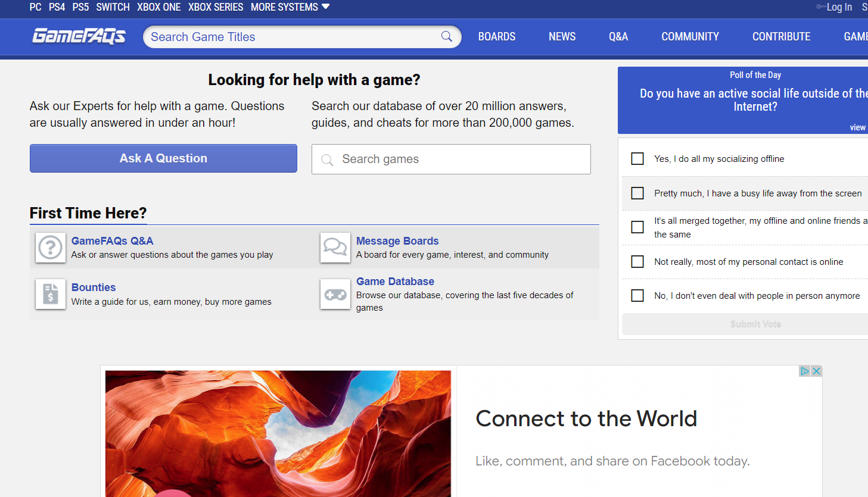The image size is (868, 497).
Task: Close the advertisement with X icon
Action: (816, 371)
